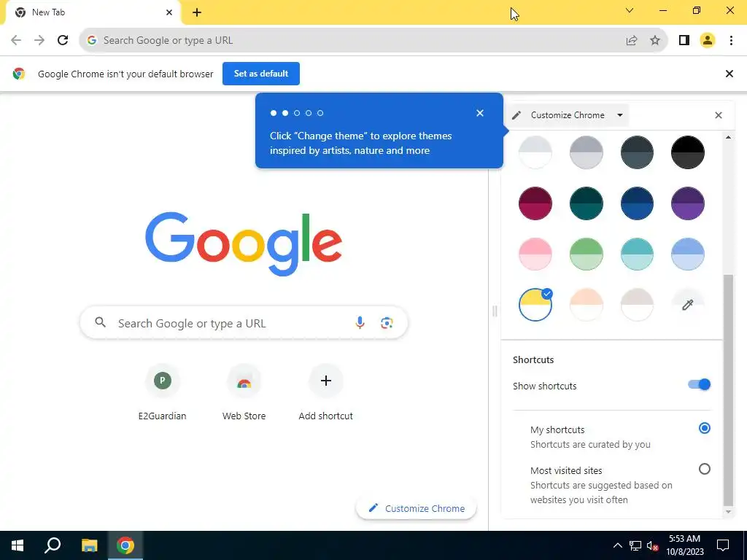747x560 pixels.
Task: Choose the medium grey color theme
Action: tap(586, 152)
